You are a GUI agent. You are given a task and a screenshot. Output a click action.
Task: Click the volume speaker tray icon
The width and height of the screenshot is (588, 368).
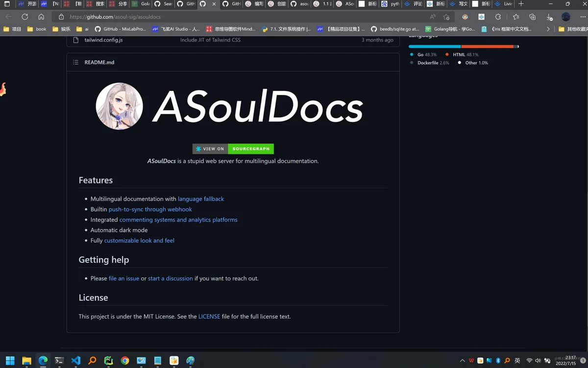[x=538, y=361]
